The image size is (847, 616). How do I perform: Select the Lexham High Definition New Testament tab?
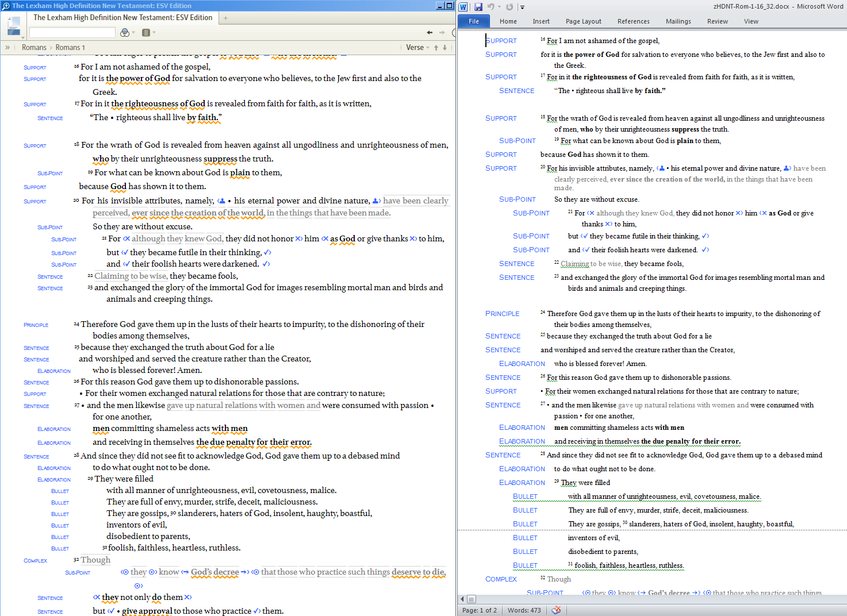click(122, 18)
